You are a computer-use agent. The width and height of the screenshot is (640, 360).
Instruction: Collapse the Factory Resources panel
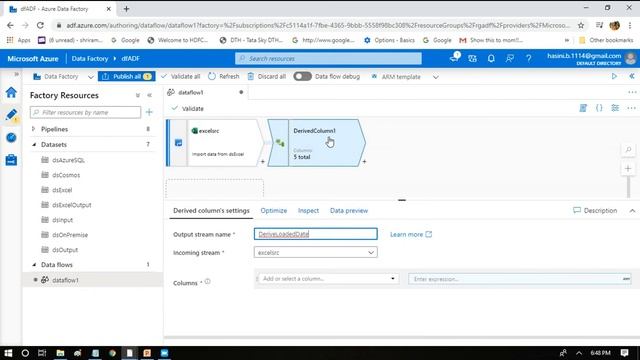pos(150,95)
